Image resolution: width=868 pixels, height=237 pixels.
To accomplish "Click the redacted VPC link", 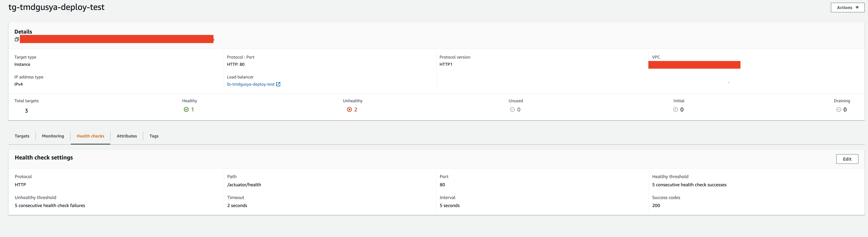I will pyautogui.click(x=694, y=65).
